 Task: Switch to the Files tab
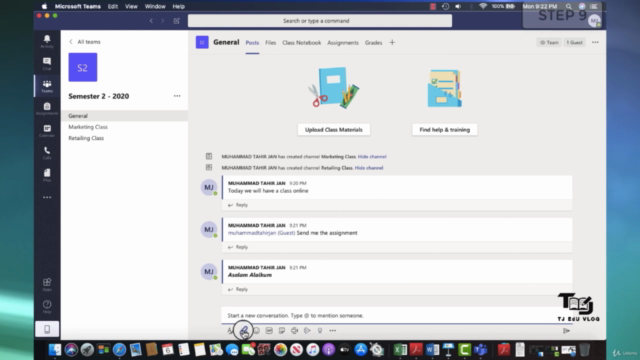271,42
